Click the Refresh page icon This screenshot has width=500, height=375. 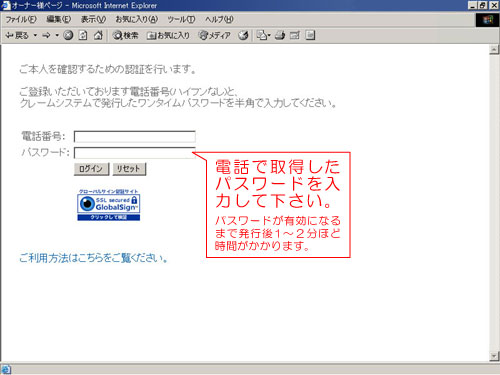[x=83, y=35]
